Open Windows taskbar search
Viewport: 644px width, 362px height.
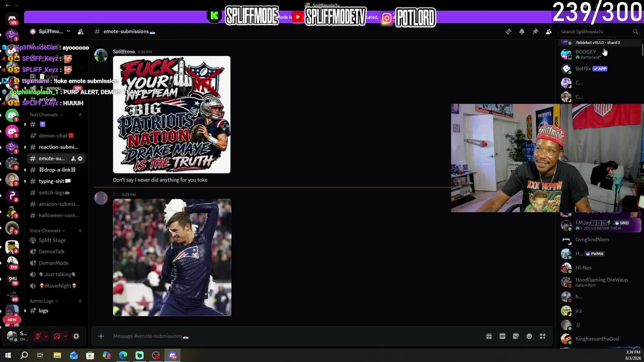24,356
